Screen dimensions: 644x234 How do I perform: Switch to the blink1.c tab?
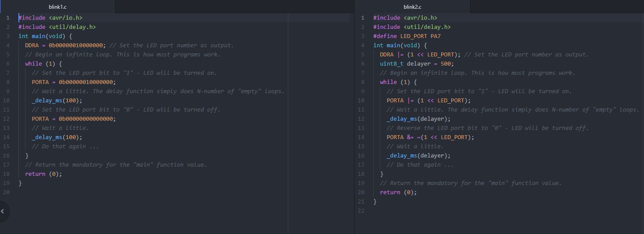58,7
